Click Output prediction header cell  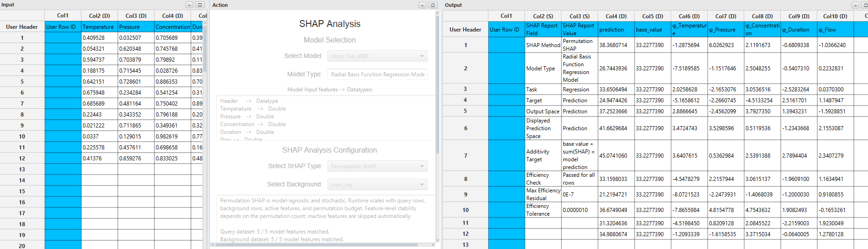[x=616, y=29]
